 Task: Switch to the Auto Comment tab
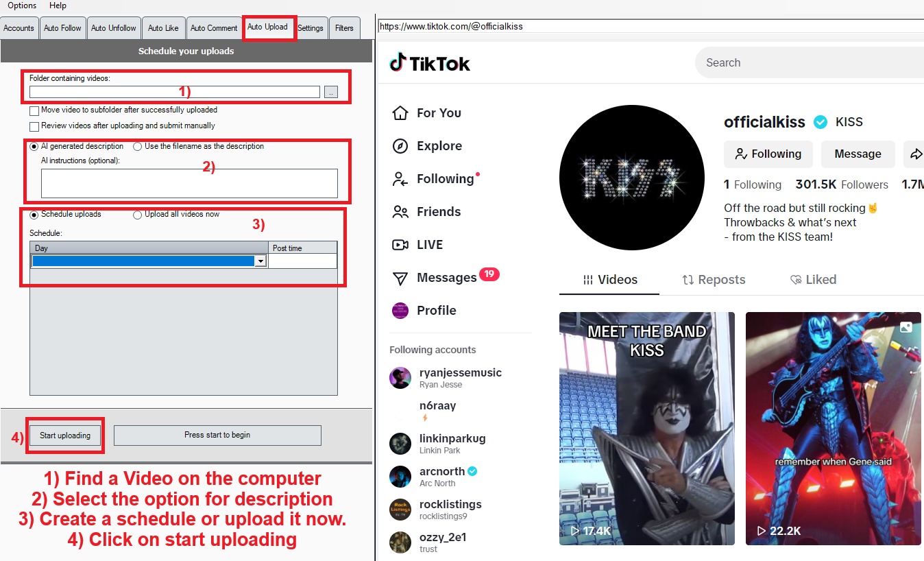214,28
